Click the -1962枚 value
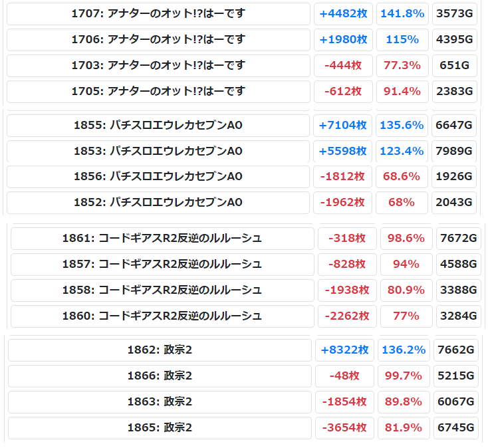The width and height of the screenshot is (488, 448). click(x=342, y=203)
